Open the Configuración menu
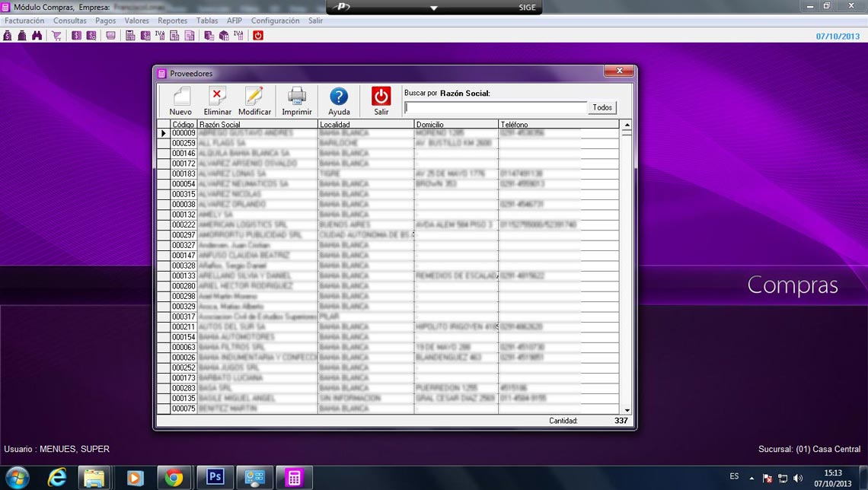The width and height of the screenshot is (868, 490). tap(275, 21)
